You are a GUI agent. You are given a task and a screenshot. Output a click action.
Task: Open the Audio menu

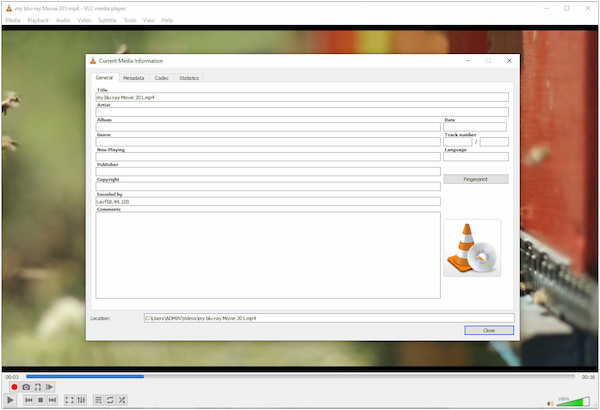tap(63, 20)
